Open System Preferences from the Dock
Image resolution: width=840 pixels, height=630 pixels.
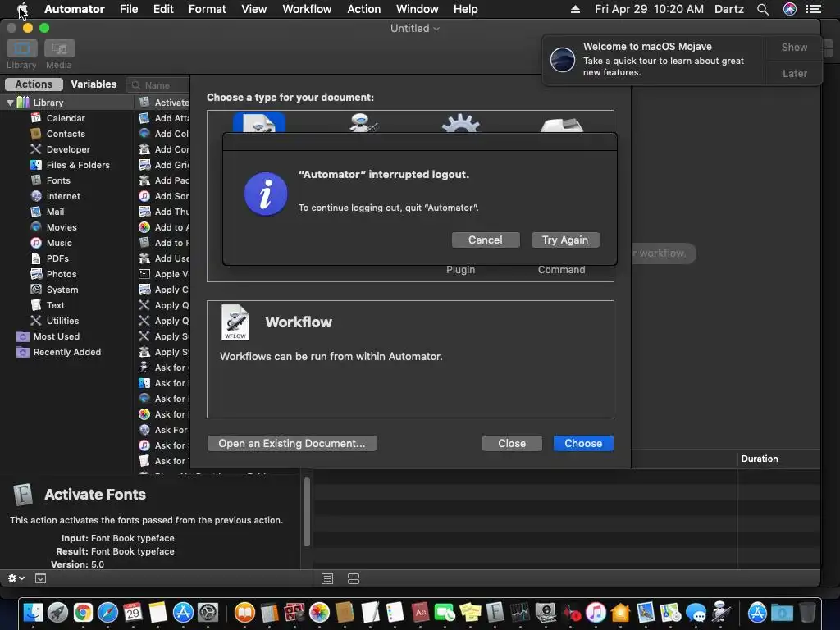click(x=208, y=613)
